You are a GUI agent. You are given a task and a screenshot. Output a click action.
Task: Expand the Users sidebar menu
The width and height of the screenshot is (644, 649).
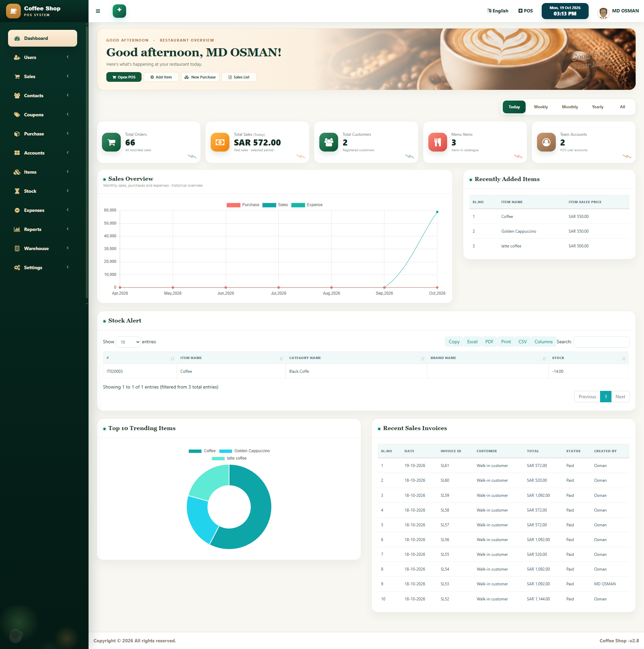(x=43, y=57)
